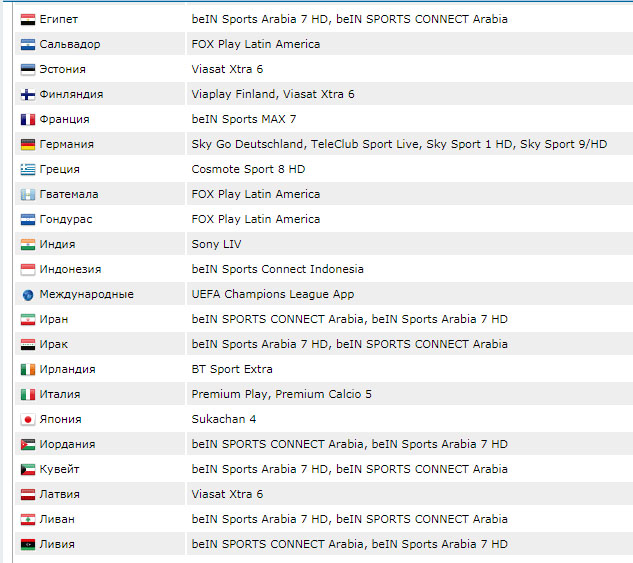633x563 pixels.
Task: Click FOX Play Latin America for Гондурас
Action: click(x=256, y=220)
